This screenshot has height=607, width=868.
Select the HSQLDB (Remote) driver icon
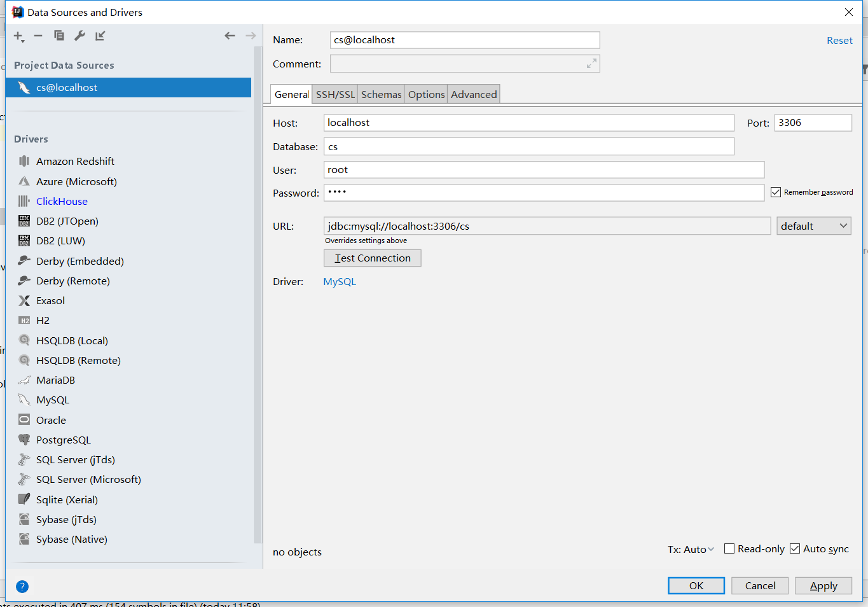point(24,360)
